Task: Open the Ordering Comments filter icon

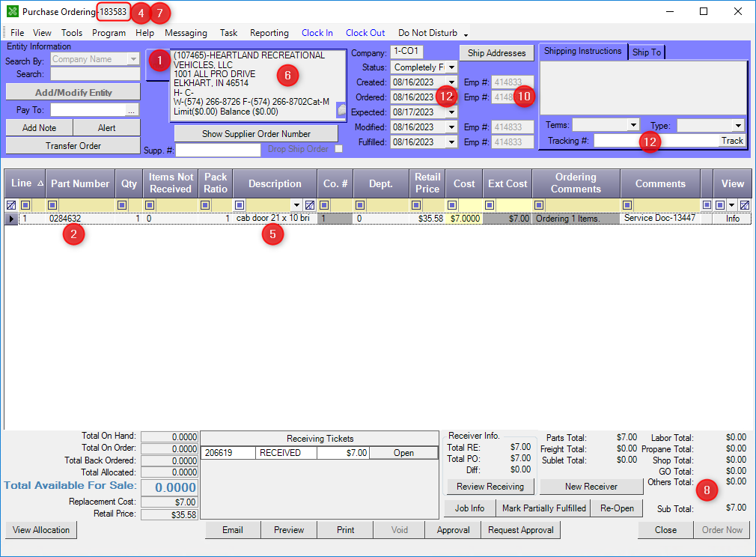Action: point(539,205)
